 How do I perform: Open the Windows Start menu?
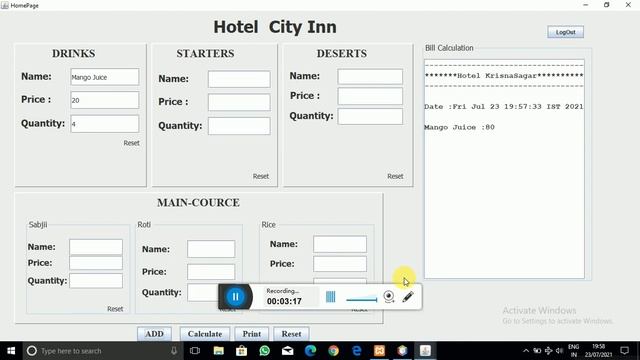[x=11, y=351]
